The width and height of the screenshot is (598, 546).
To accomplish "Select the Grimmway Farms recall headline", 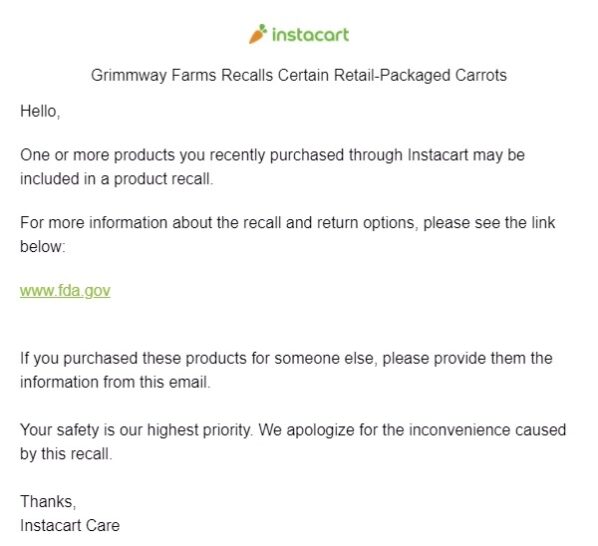I will (299, 75).
